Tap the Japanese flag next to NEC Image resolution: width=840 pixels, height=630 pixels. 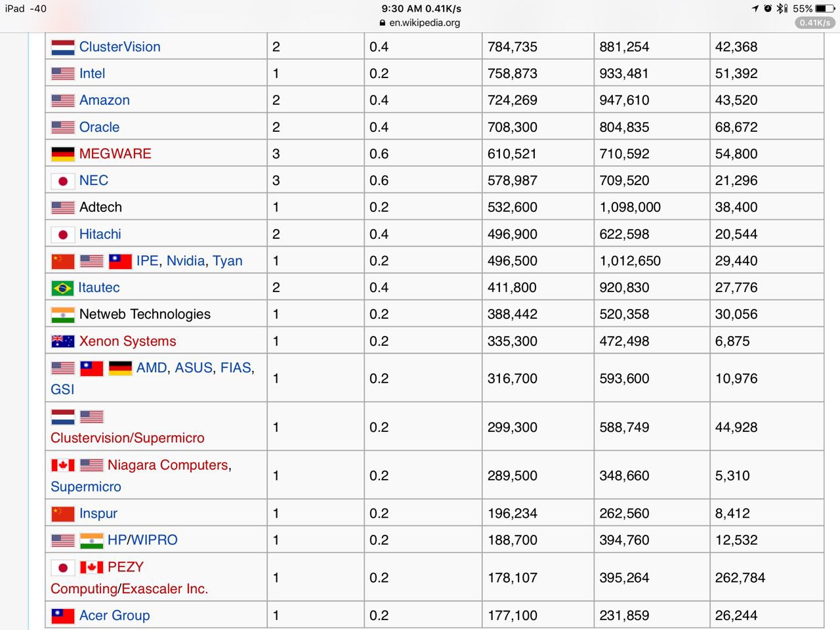click(x=63, y=181)
